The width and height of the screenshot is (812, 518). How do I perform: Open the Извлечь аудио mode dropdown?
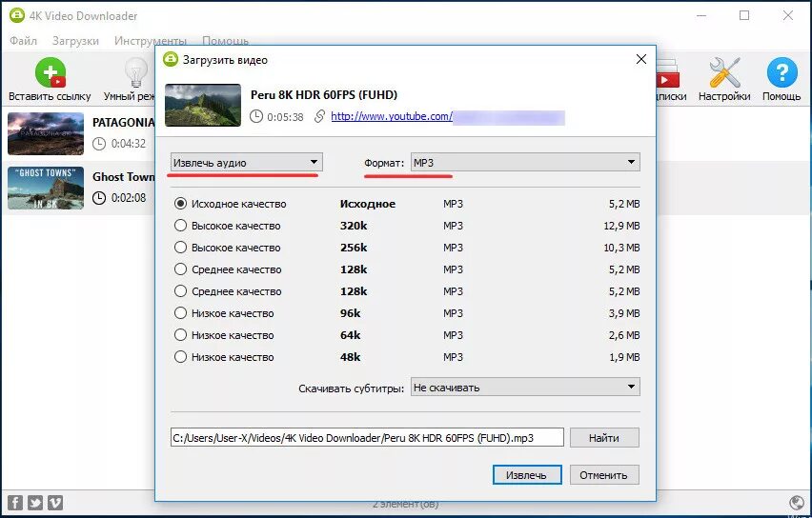tap(247, 163)
